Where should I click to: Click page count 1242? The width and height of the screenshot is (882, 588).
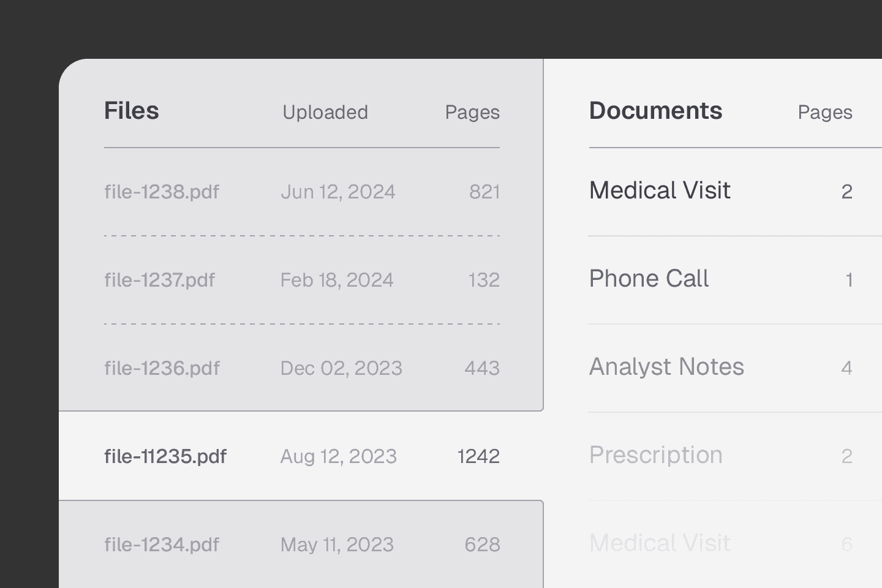point(478,456)
